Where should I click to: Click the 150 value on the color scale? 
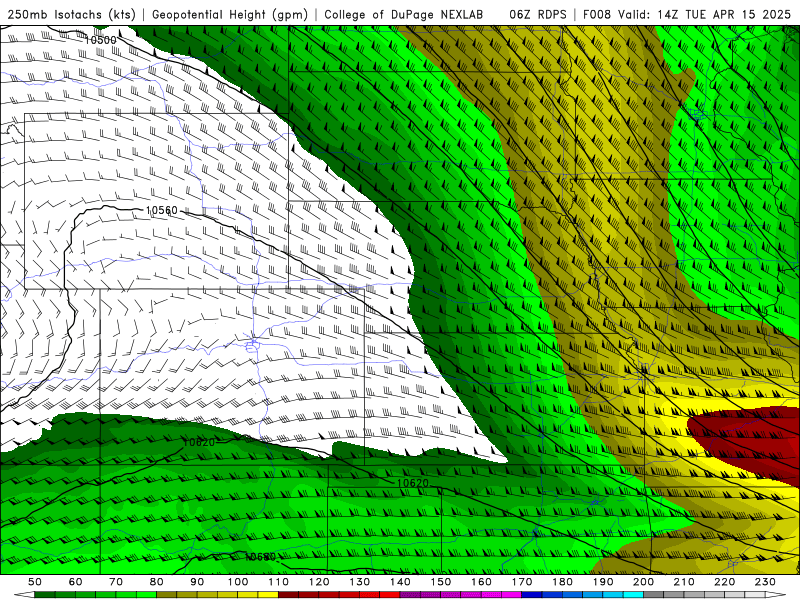[441, 582]
